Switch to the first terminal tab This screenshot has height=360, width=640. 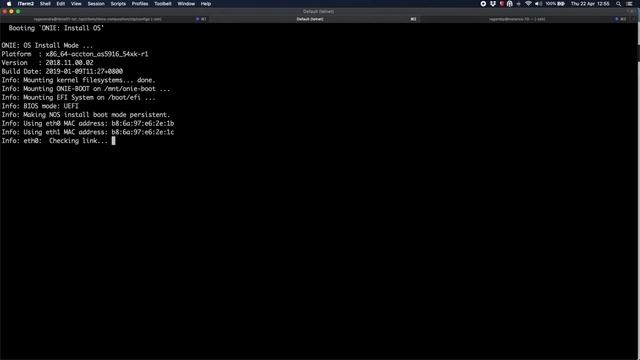point(105,19)
